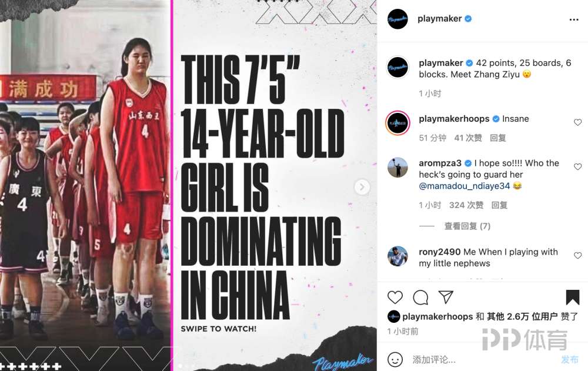Open @mamadou_ndiaye34 mention link
588x371 pixels.
pyautogui.click(x=465, y=186)
